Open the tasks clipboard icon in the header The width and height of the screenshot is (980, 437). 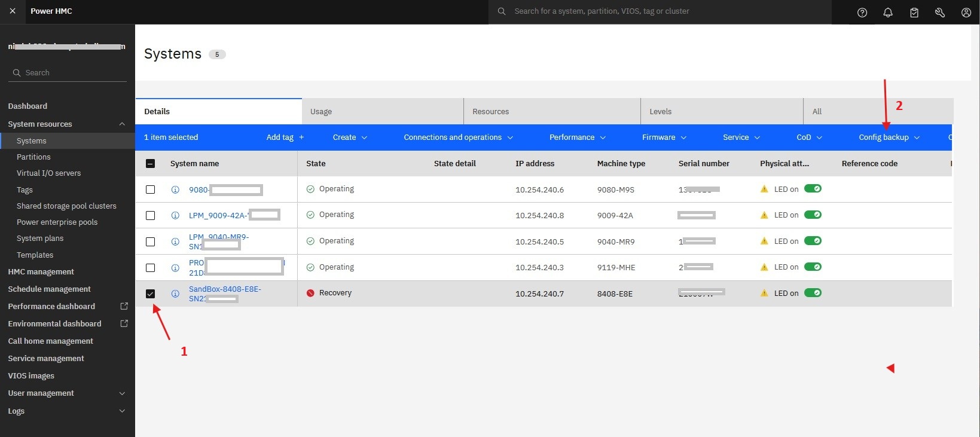(x=914, y=13)
